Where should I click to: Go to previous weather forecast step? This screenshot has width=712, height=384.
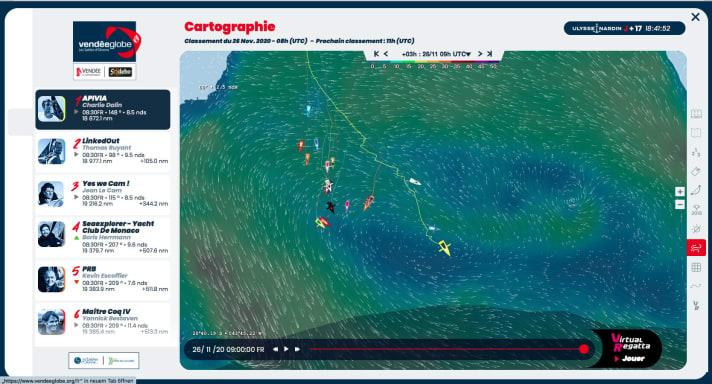point(386,54)
